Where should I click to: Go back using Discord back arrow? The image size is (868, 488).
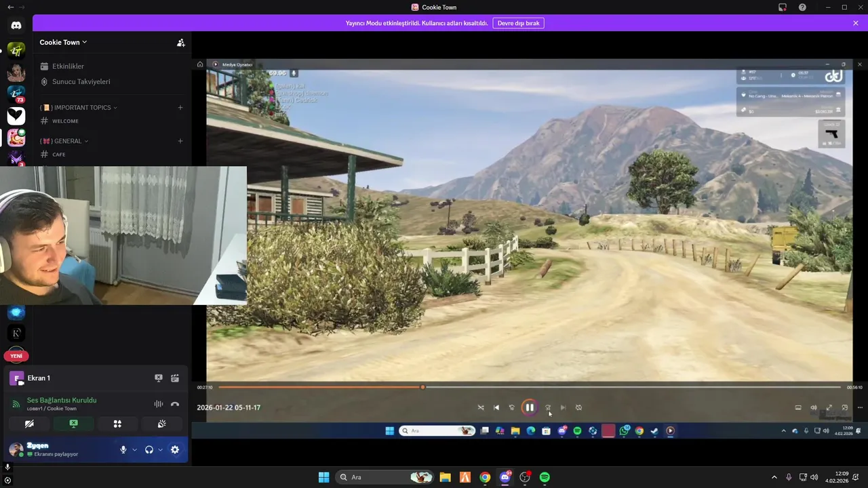tap(10, 7)
